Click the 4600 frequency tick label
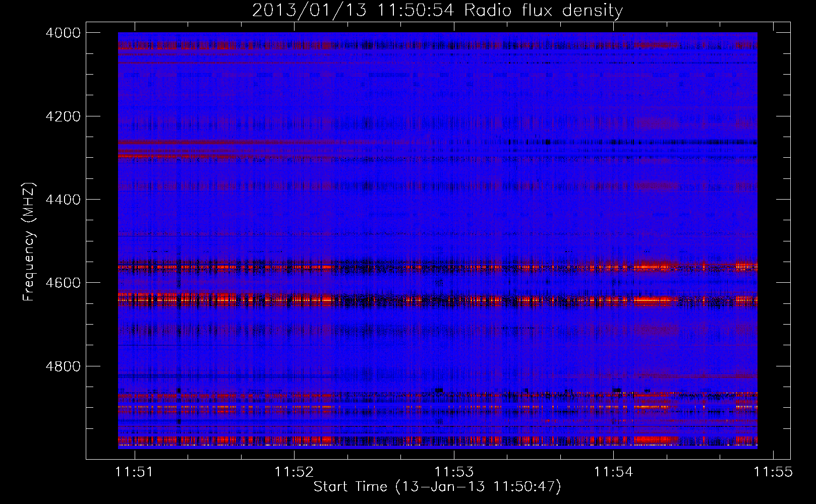This screenshot has width=816, height=504. 63,283
